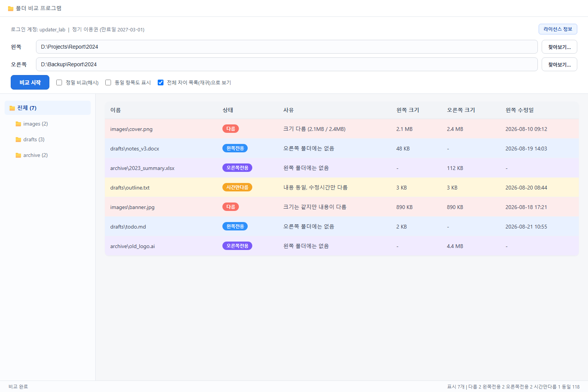Click the 다름 badge on banner.jpg row
The height and width of the screenshot is (392, 588).
[x=230, y=207]
